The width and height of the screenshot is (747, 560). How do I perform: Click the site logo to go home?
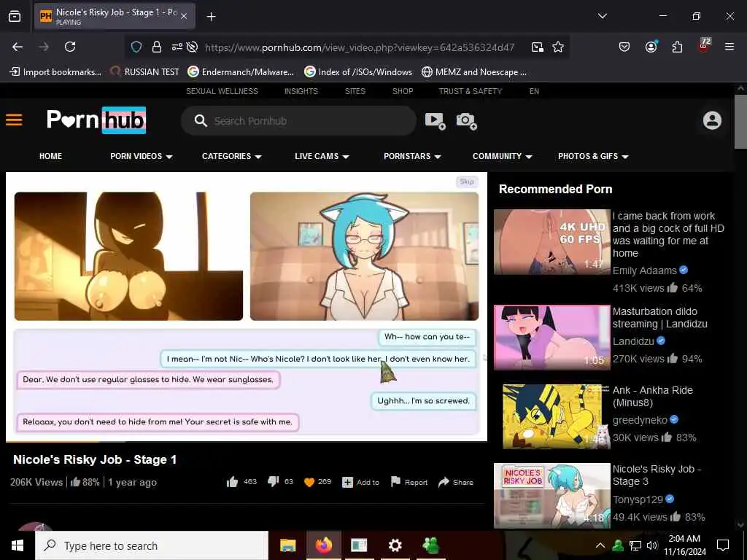coord(96,120)
